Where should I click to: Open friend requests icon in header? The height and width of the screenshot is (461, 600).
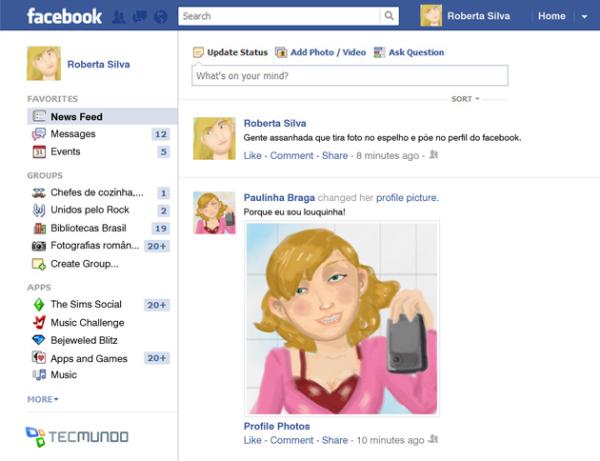pos(119,17)
